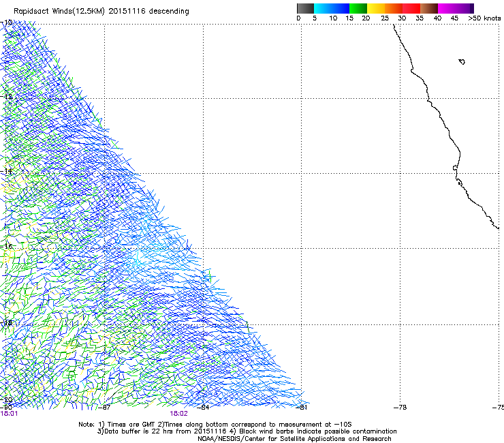Click the -78 longitude axis label

click(400, 408)
